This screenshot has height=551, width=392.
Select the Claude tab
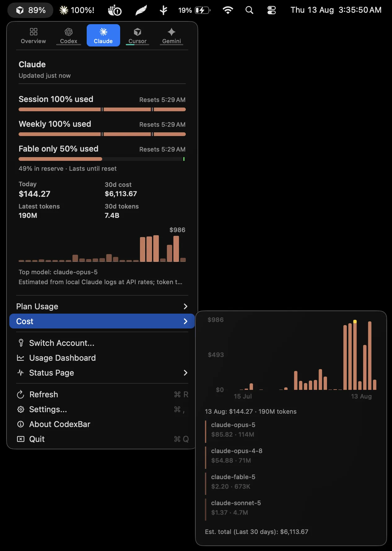(103, 36)
